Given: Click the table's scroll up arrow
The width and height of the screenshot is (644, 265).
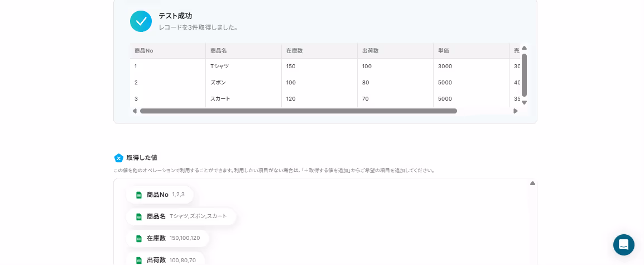Looking at the screenshot, I should pyautogui.click(x=524, y=48).
